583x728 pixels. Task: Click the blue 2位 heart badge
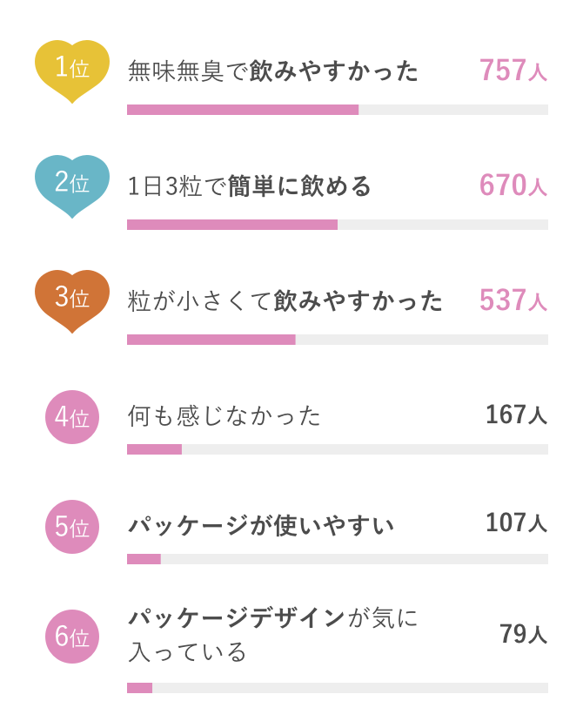pyautogui.click(x=72, y=185)
